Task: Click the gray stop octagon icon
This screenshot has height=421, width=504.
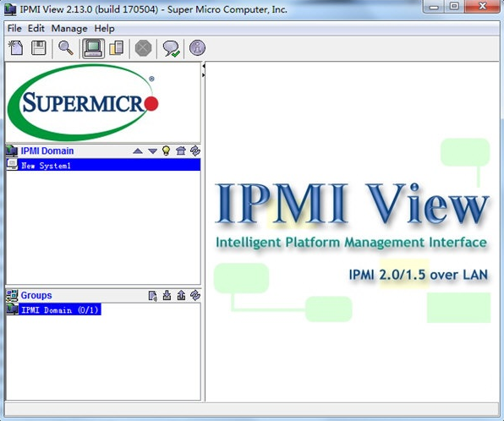Action: click(x=144, y=48)
